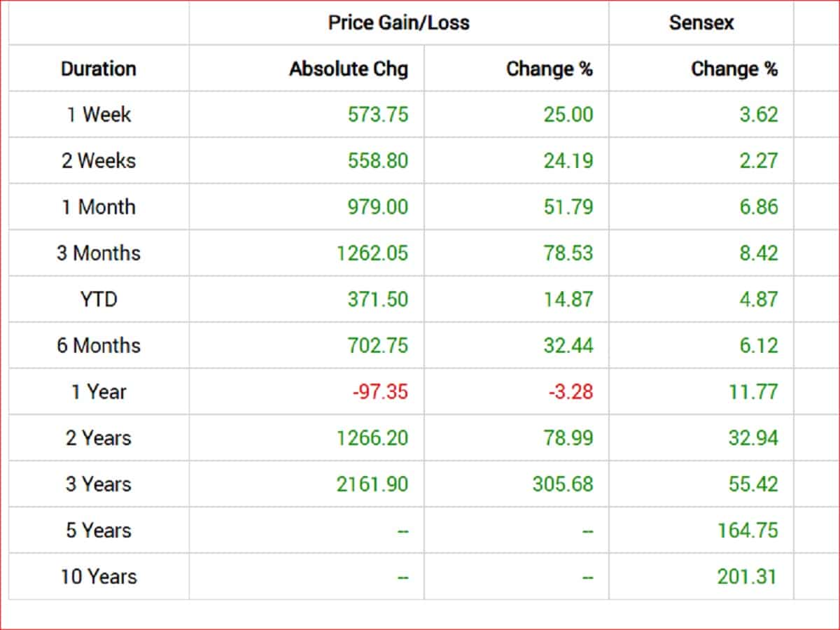This screenshot has height=630, width=840.
Task: Click the 164.75 Sensex change value
Action: [747, 531]
